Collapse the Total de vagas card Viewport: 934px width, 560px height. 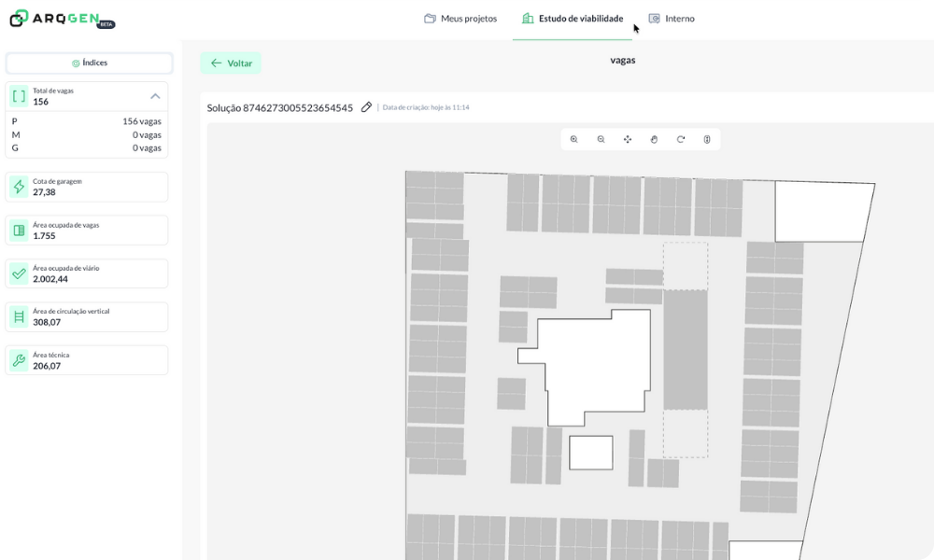point(155,96)
